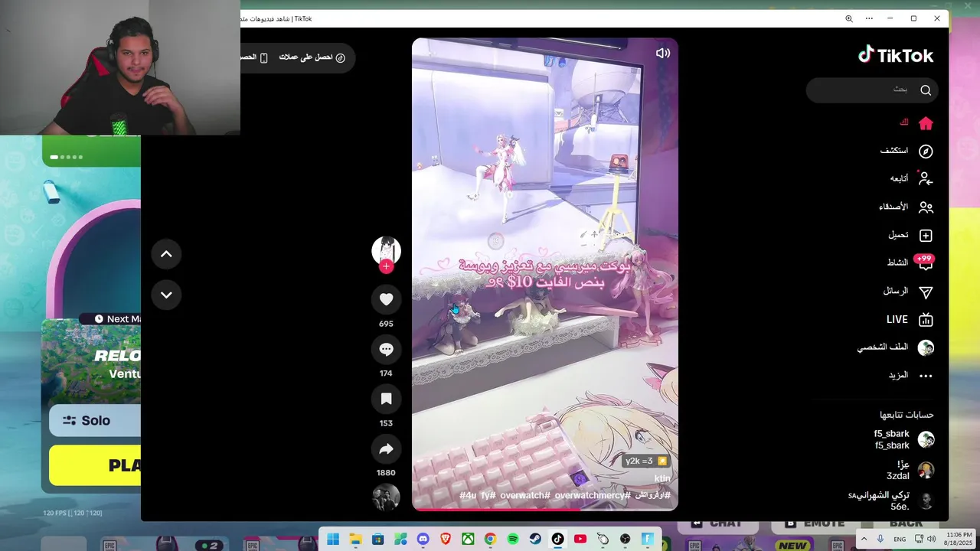The image size is (980, 551).
Task: Like the video with the heart icon
Action: (x=386, y=299)
